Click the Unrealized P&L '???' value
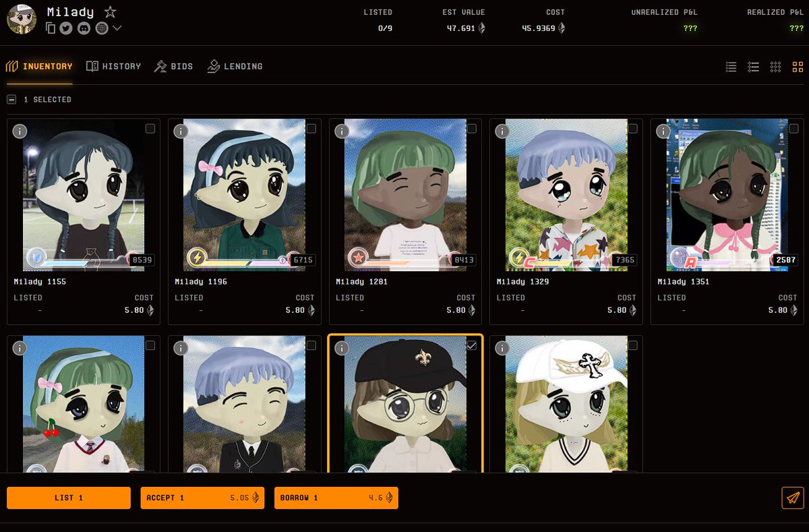The height and width of the screenshot is (532, 809). click(690, 28)
